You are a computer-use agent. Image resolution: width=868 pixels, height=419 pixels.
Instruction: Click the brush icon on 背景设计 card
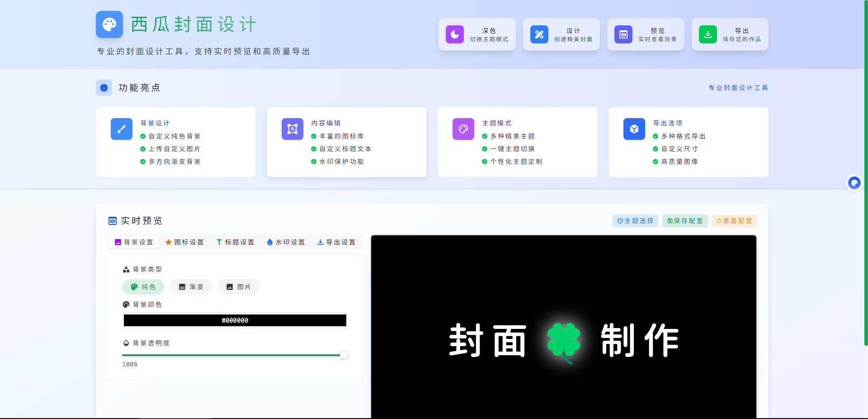coord(122,129)
